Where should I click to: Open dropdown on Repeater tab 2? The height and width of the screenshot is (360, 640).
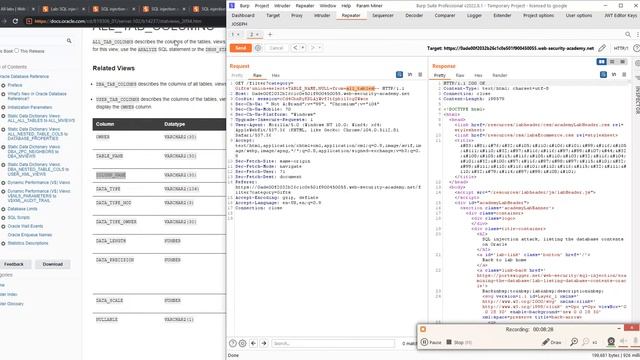257,35
